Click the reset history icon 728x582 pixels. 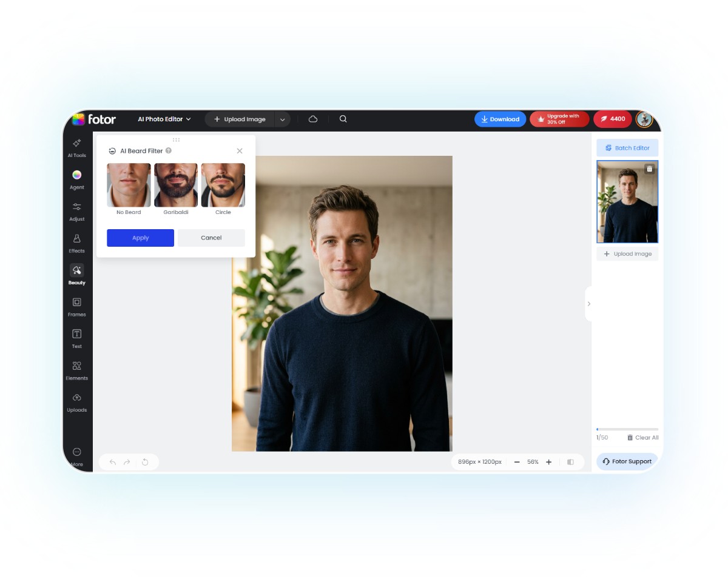146,461
